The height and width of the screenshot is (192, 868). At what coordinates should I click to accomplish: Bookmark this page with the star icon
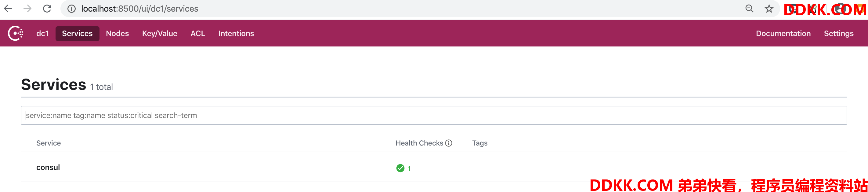(769, 9)
